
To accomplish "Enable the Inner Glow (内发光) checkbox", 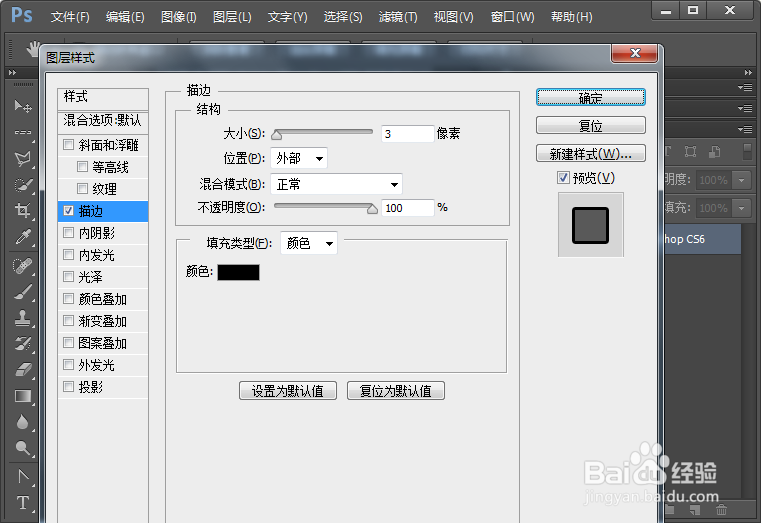I will coord(68,255).
